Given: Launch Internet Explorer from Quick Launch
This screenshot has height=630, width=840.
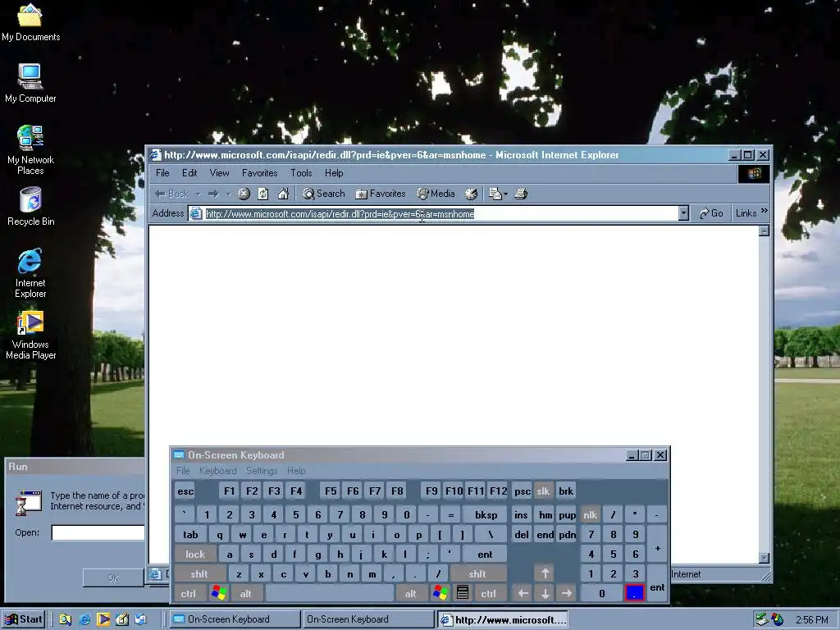Looking at the screenshot, I should point(84,619).
